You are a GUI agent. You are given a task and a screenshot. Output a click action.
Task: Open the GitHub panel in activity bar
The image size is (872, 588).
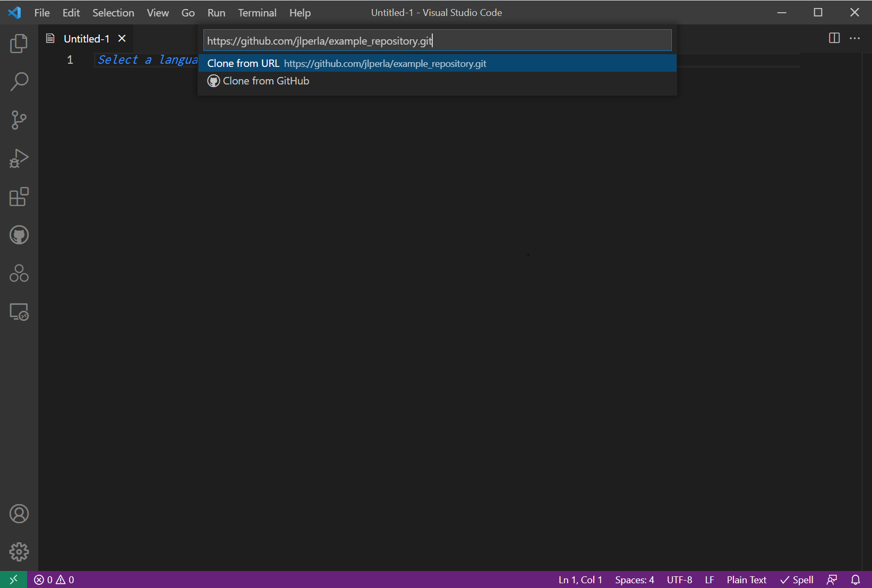pyautogui.click(x=19, y=235)
